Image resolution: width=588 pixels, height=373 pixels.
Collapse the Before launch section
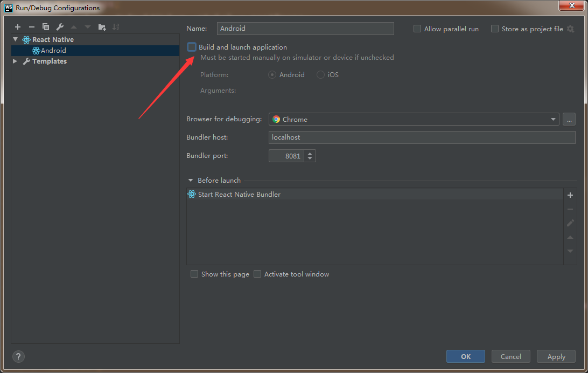[x=191, y=181]
